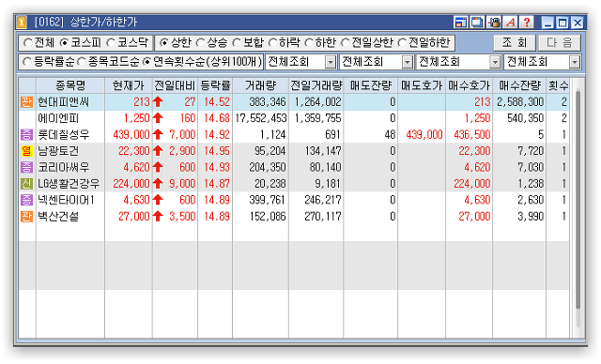This screenshot has width=601, height=364.
Task: Select the 보합 radio button
Action: pos(237,43)
